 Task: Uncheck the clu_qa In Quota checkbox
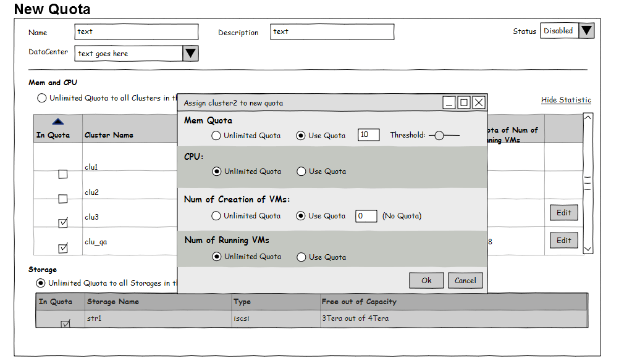click(63, 248)
